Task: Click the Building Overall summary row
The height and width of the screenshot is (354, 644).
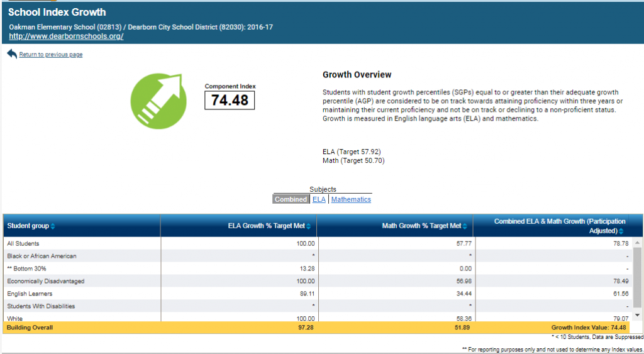Action: [30, 328]
